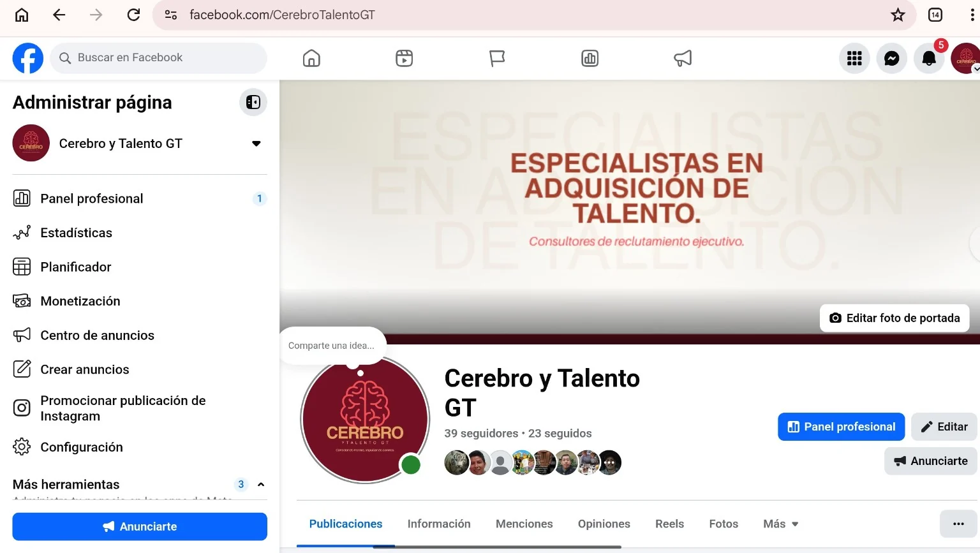Open Estadísticas in the sidebar
Viewport: 980px width, 553px height.
(x=140, y=233)
